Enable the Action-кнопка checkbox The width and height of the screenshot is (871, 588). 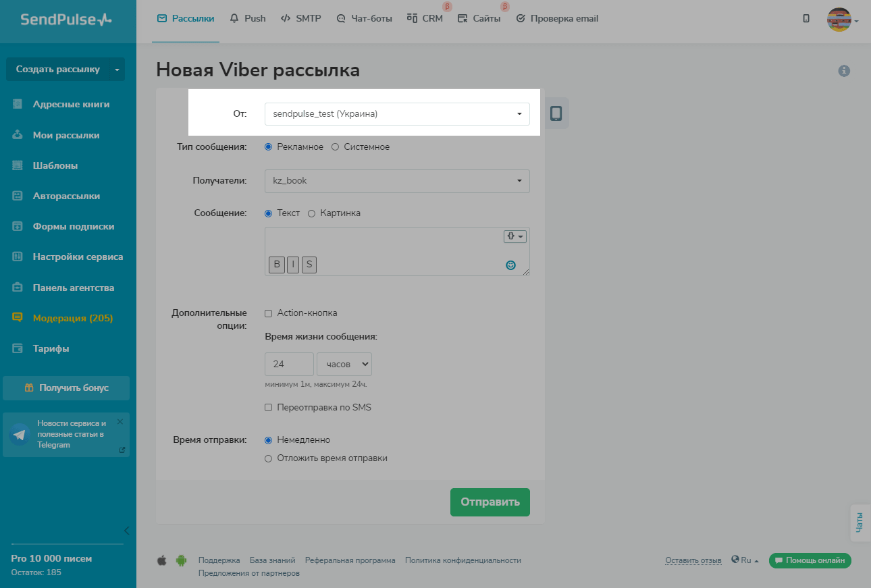click(269, 313)
